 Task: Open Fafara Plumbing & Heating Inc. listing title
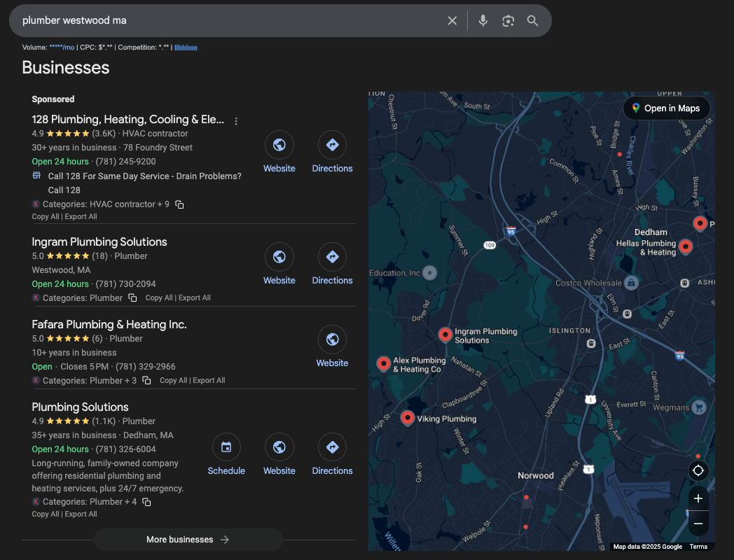[109, 325]
